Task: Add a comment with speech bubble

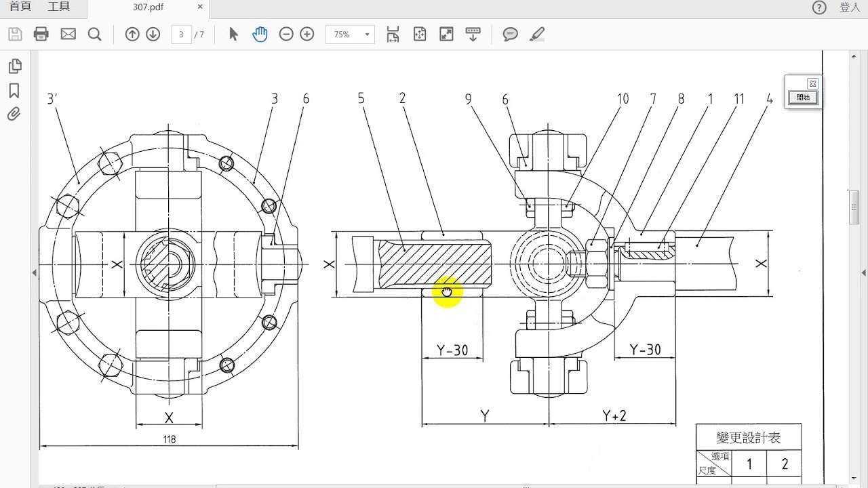Action: (511, 34)
